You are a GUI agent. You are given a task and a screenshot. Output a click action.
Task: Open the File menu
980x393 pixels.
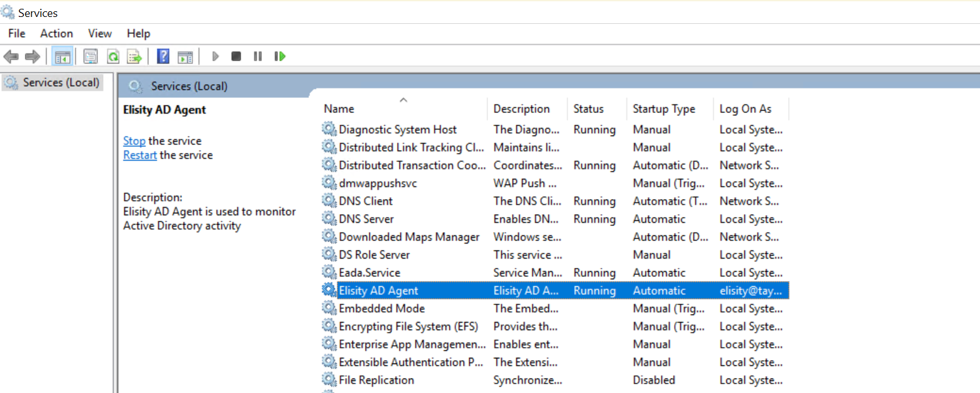point(17,33)
